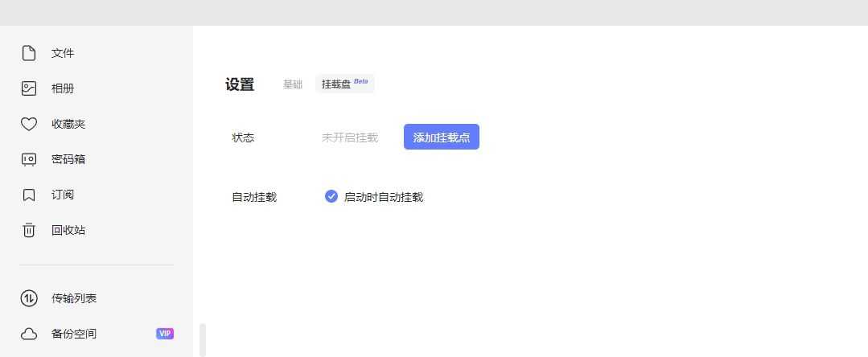Toggle the 启动时自动挂载 checkbox
Image resolution: width=868 pixels, height=357 pixels.
[x=331, y=196]
